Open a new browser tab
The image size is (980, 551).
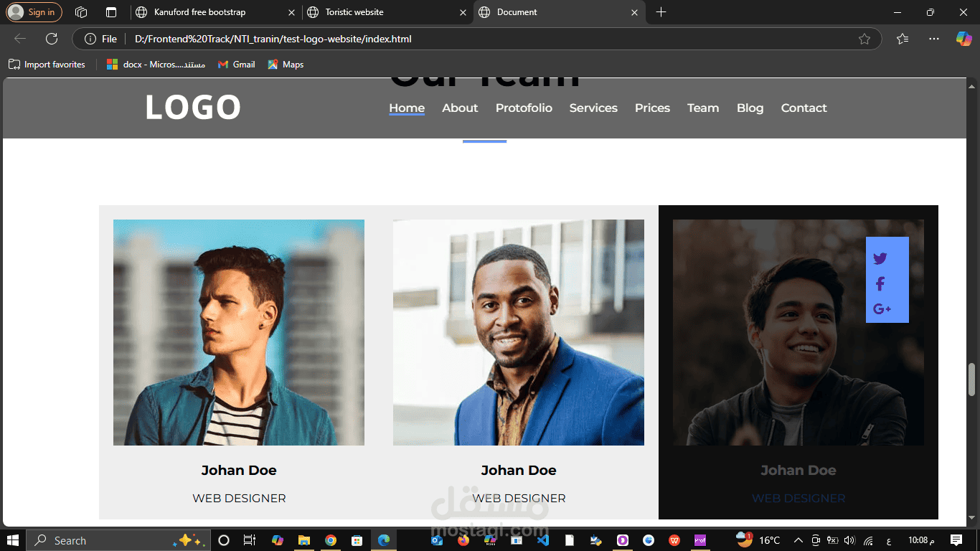(661, 12)
